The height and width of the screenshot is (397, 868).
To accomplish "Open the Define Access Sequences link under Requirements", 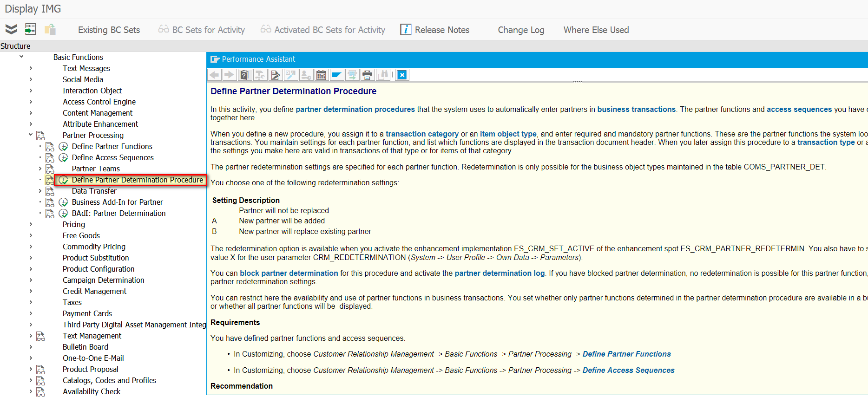I will click(x=628, y=370).
